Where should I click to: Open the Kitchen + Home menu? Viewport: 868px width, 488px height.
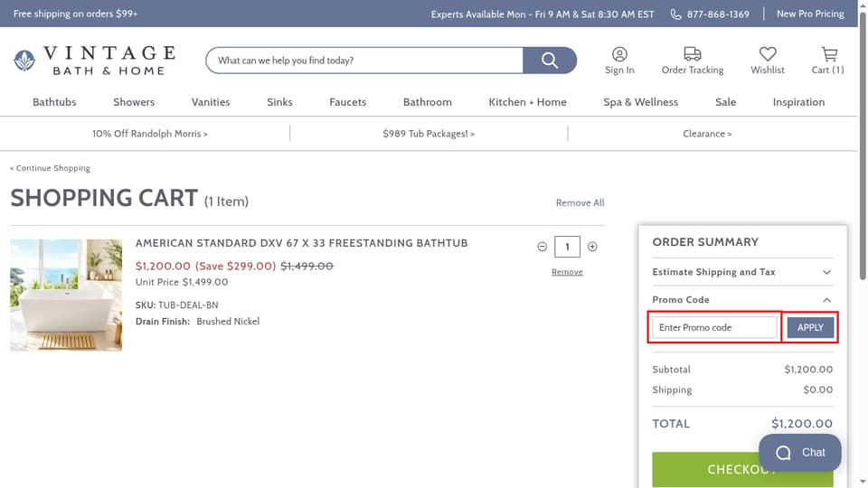click(x=527, y=102)
